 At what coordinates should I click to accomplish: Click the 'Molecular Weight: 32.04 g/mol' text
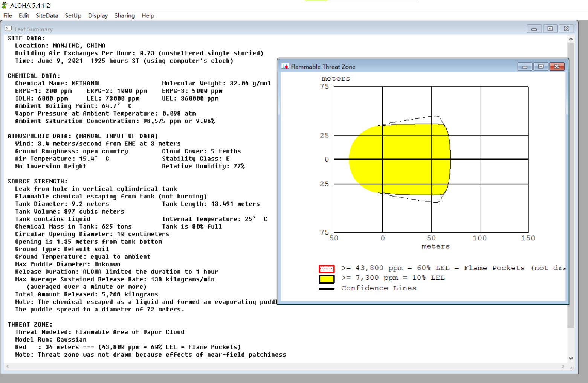(x=217, y=83)
